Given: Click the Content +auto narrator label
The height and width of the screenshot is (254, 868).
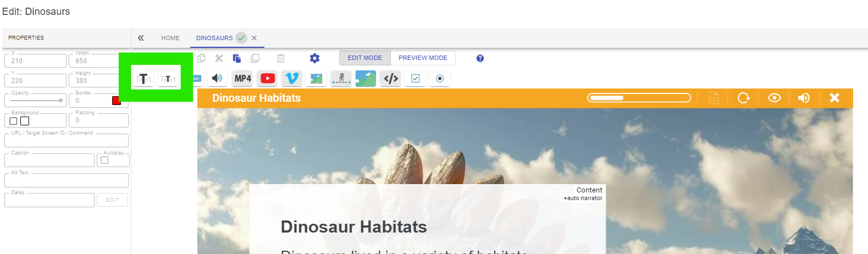Looking at the screenshot, I should click(x=583, y=194).
